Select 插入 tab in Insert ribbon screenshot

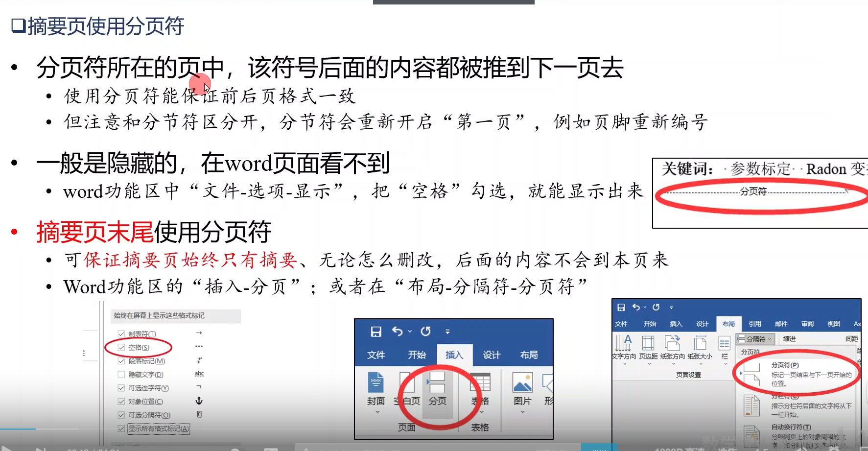tap(454, 355)
